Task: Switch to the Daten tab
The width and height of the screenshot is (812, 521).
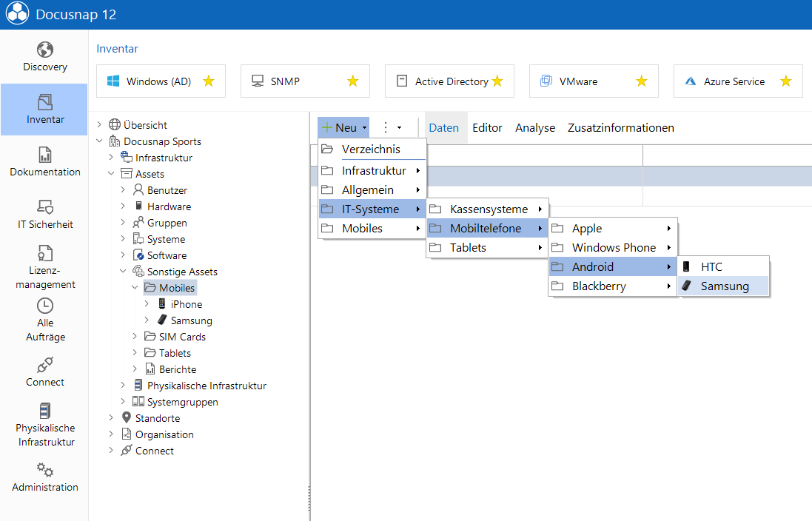Action: [x=444, y=127]
